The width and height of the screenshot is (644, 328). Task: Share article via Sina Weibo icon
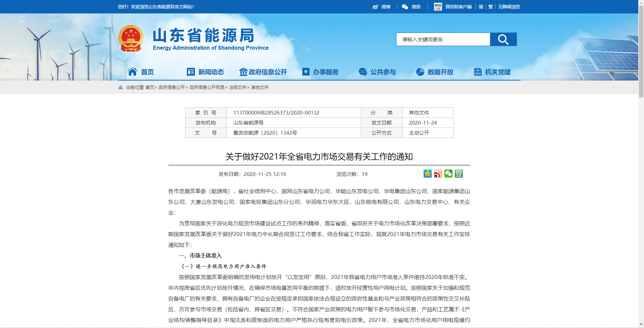[437, 174]
